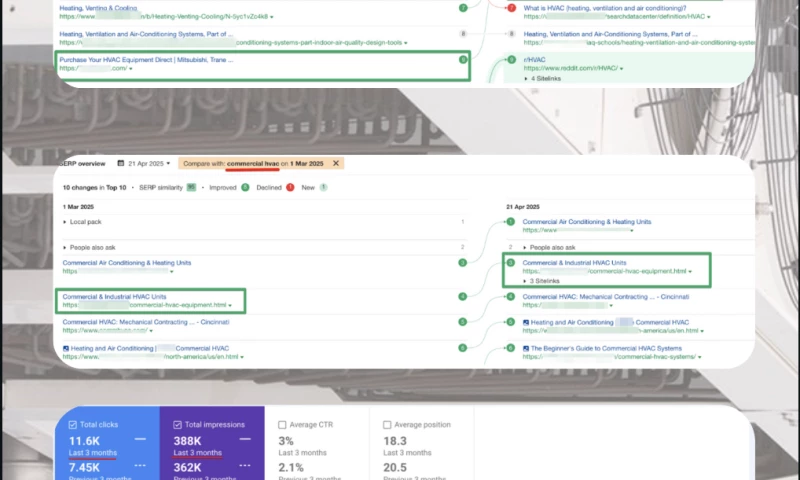
Task: Click position 6 badge for Heating and Air Conditioning, 1 Mar
Action: click(462, 348)
